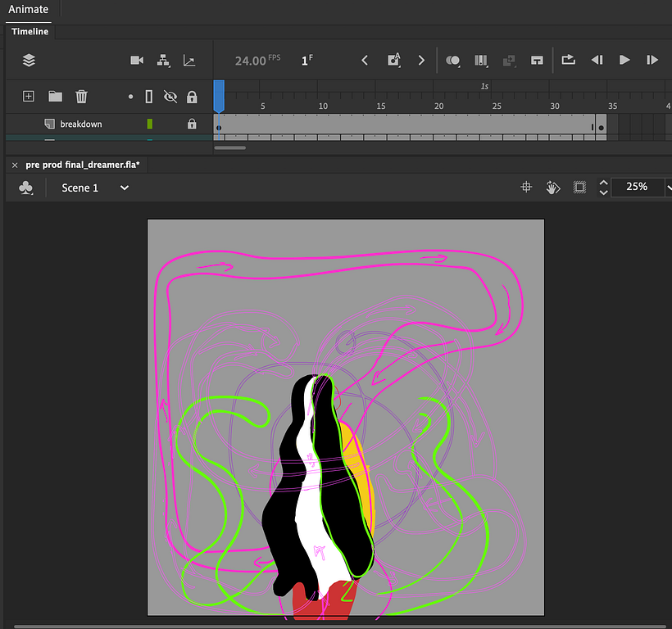Hide all layers with the eye icon
This screenshot has height=629, width=672.
(170, 96)
